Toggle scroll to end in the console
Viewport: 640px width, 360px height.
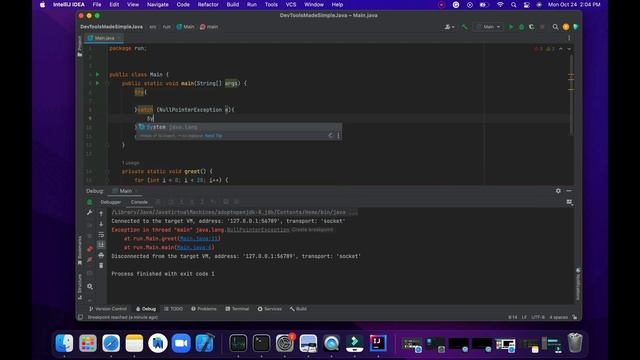click(101, 244)
